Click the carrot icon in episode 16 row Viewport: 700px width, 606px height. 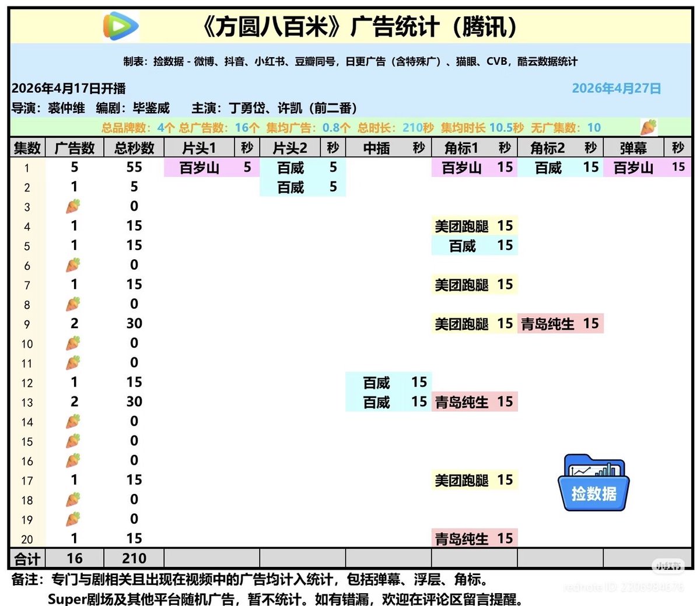point(73,461)
